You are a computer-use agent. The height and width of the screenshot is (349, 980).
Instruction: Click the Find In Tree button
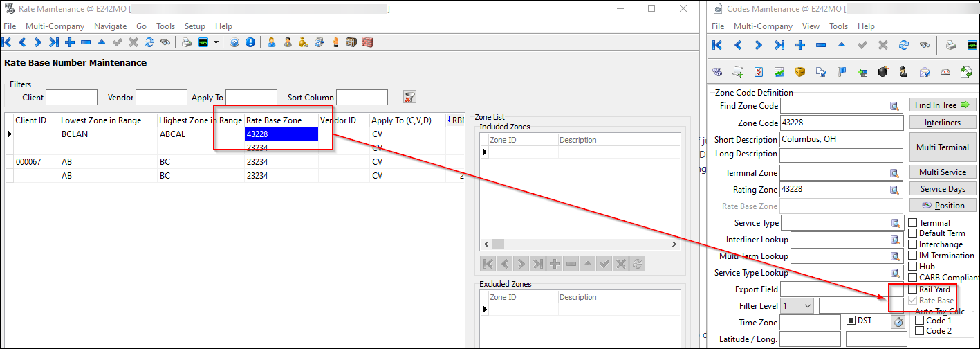941,105
